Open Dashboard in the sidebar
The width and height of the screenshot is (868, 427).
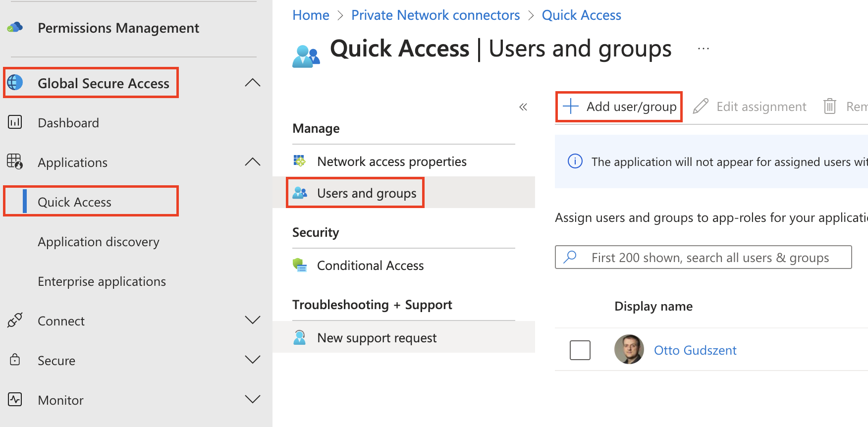[68, 123]
